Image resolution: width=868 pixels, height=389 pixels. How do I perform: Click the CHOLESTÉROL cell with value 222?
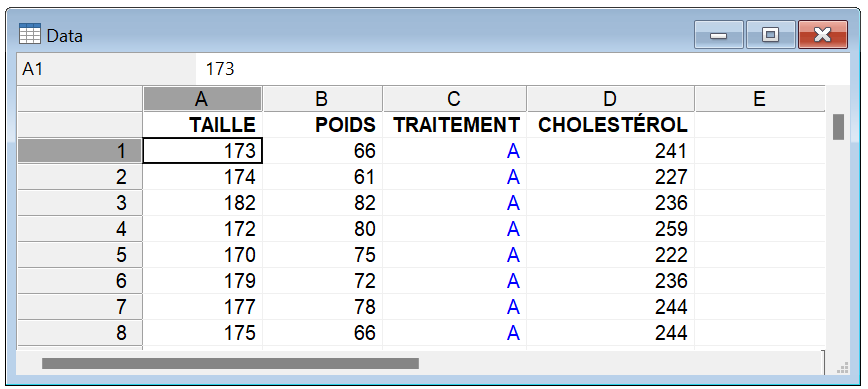coord(611,255)
